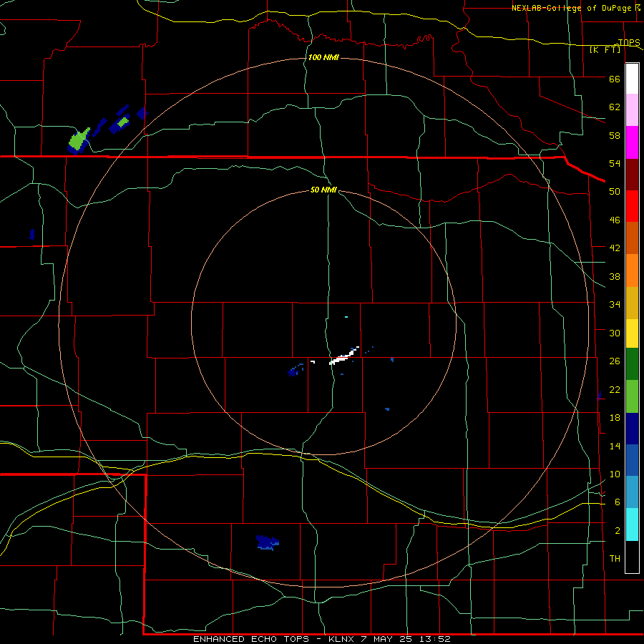Click the white echo streak at radar center

click(x=343, y=356)
